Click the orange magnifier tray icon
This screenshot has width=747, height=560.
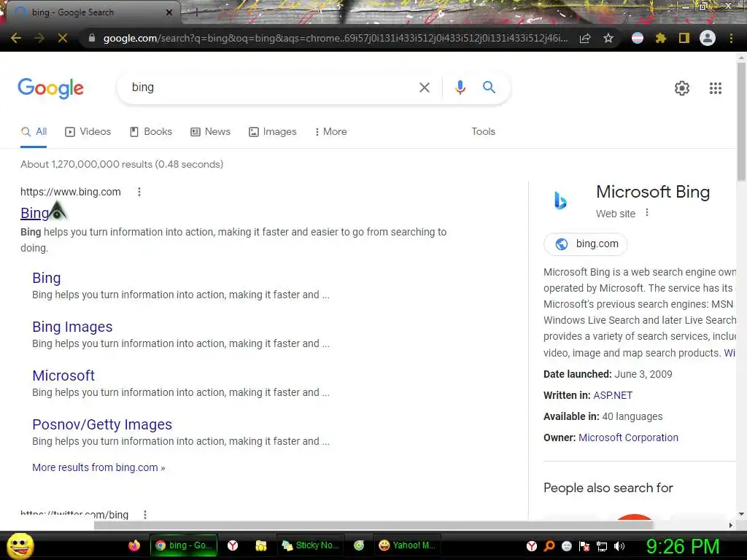(549, 546)
